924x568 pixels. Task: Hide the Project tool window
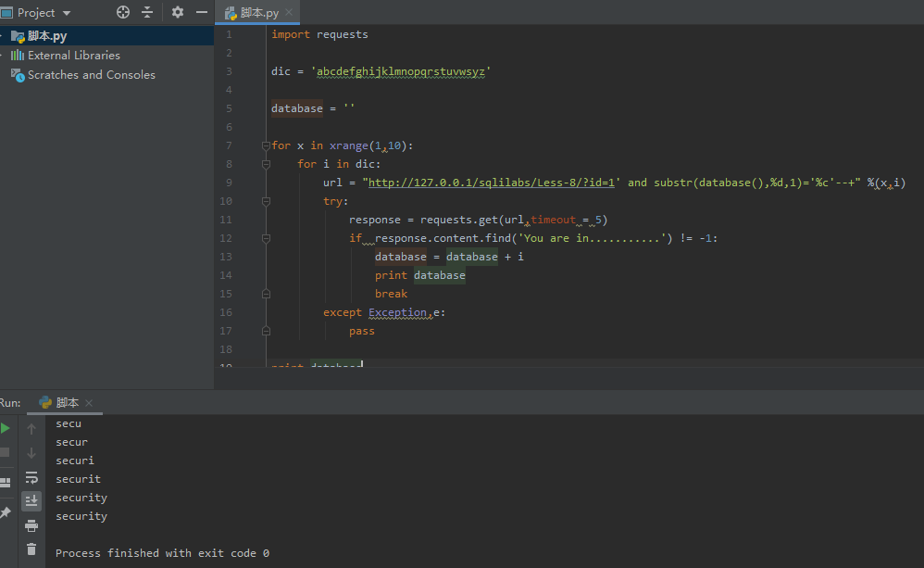(202, 12)
